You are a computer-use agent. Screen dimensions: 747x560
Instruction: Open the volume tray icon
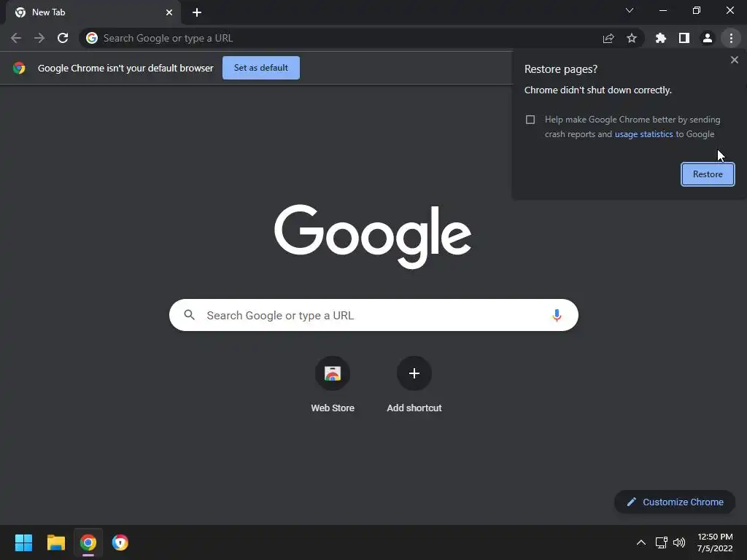(679, 542)
